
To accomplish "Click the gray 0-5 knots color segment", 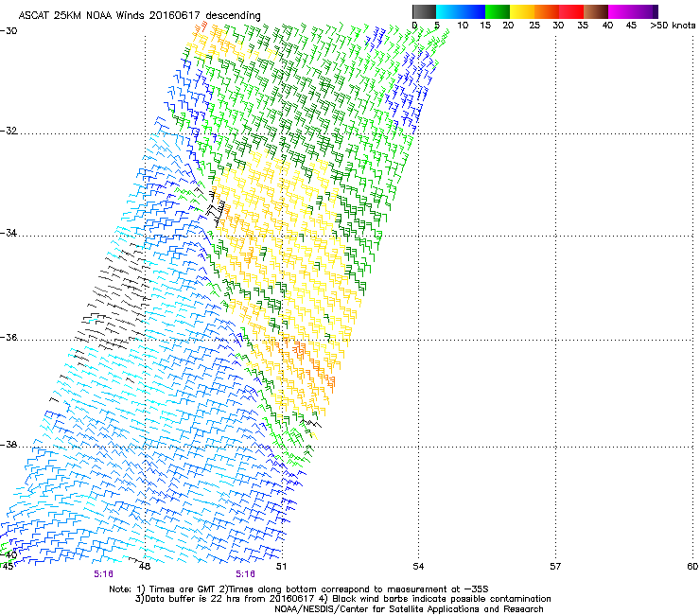I will pos(424,11).
